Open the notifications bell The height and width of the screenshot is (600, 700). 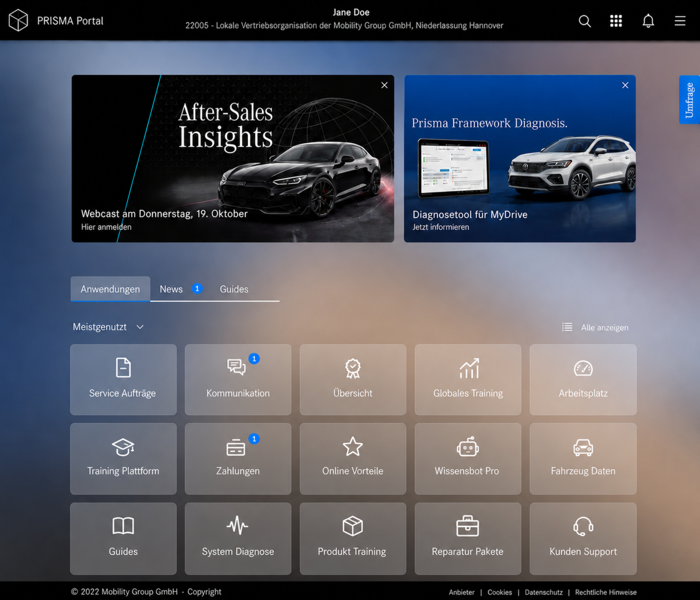point(648,21)
